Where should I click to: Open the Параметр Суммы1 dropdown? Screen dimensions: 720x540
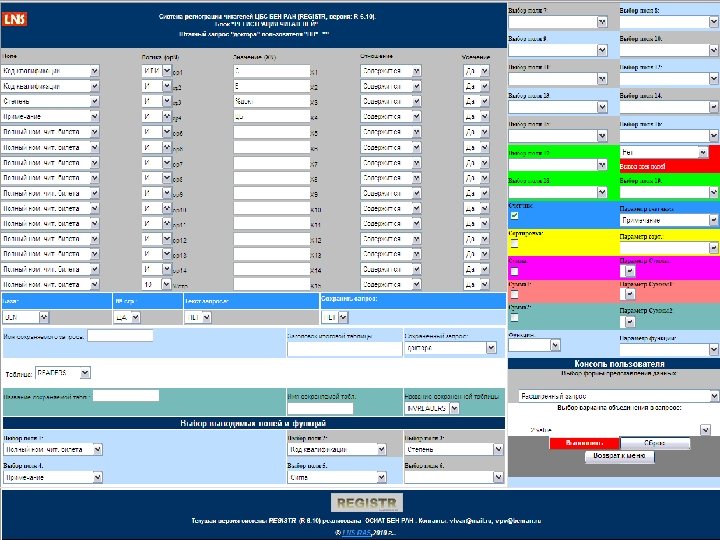point(628,294)
